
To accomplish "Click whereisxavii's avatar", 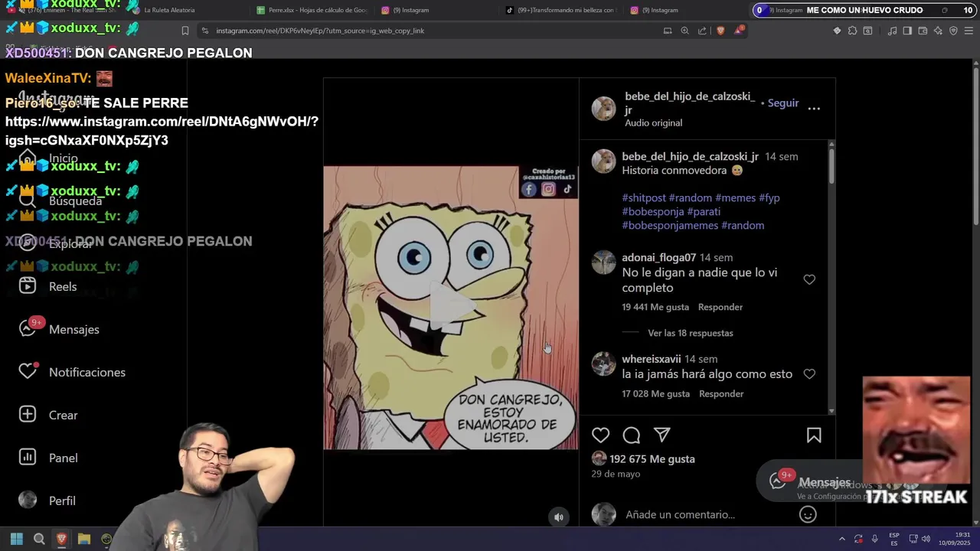I will (603, 364).
